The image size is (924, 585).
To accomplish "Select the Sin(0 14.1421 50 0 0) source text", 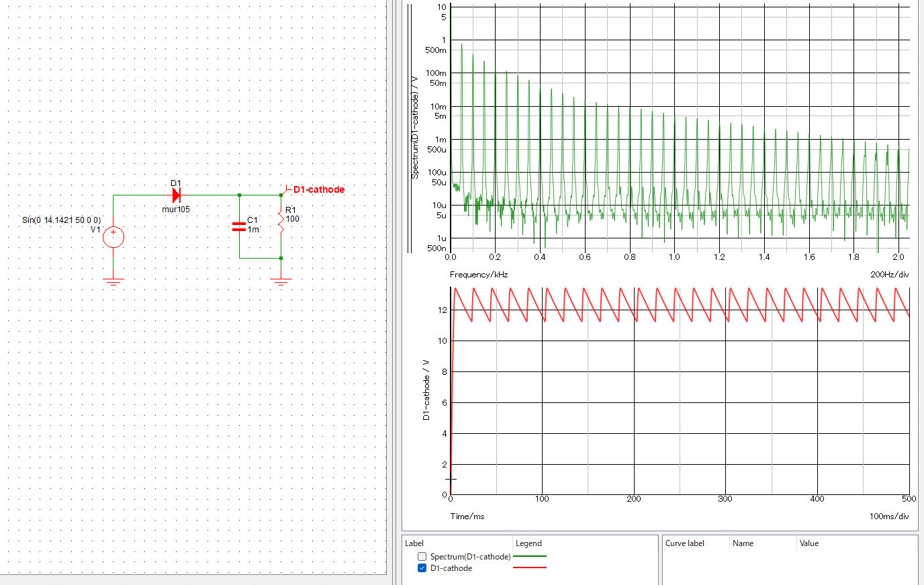I will pyautogui.click(x=61, y=220).
